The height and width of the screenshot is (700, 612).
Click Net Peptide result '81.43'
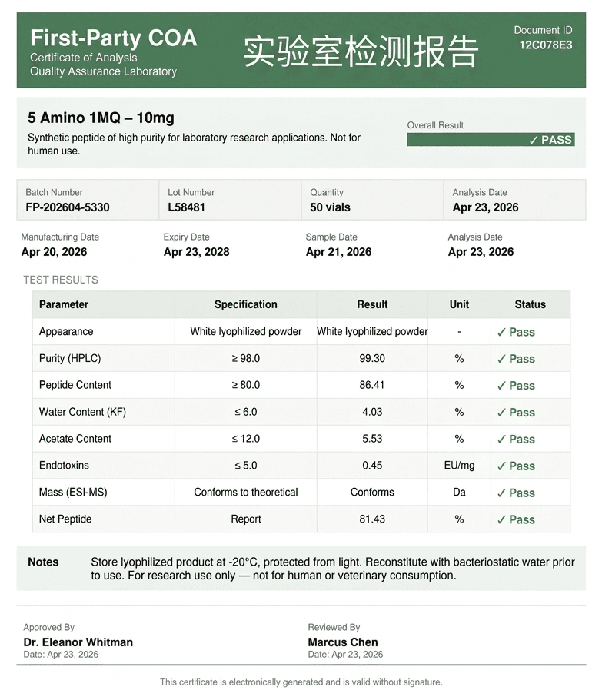(x=372, y=519)
